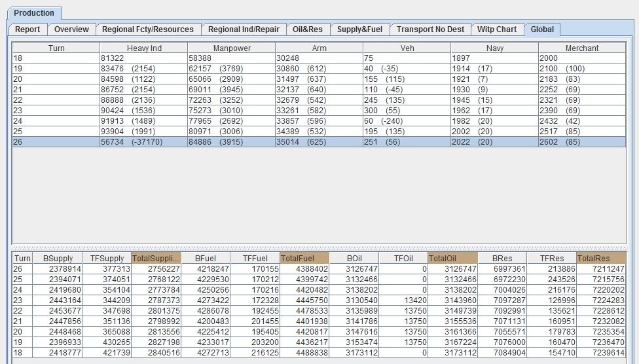Screen dimensions: 639x364
Task: Click the Turn header in lower table
Action: [x=22, y=258]
